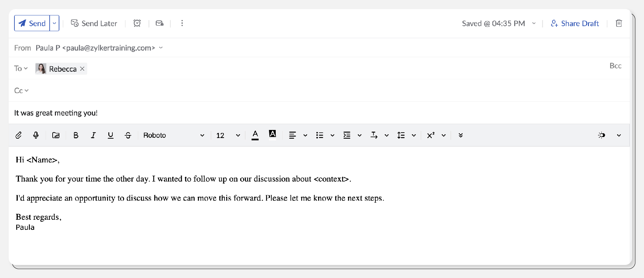The image size is (644, 278).
Task: Expand the Send button dropdown arrow
Action: [54, 23]
